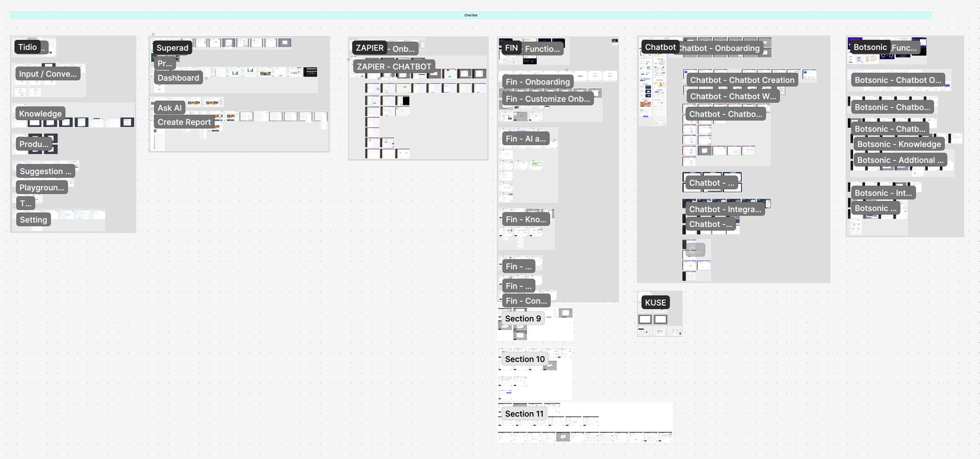Screen dimensions: 980x459
Task: Select the ZAPIER section label
Action: (370, 48)
